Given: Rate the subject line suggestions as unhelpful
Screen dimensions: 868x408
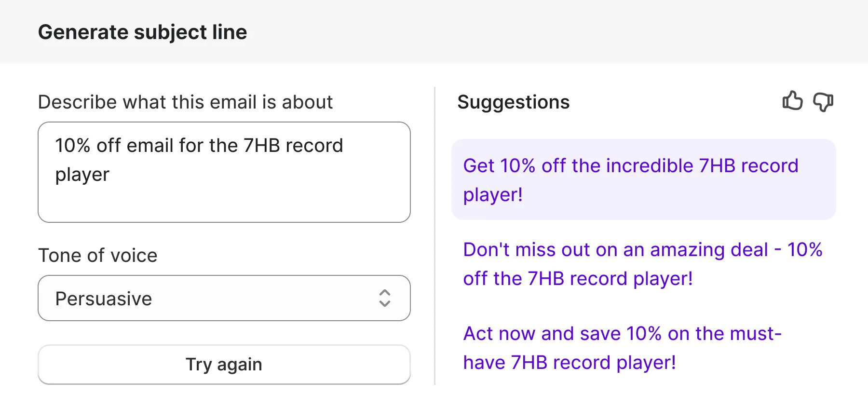Looking at the screenshot, I should click(x=824, y=101).
